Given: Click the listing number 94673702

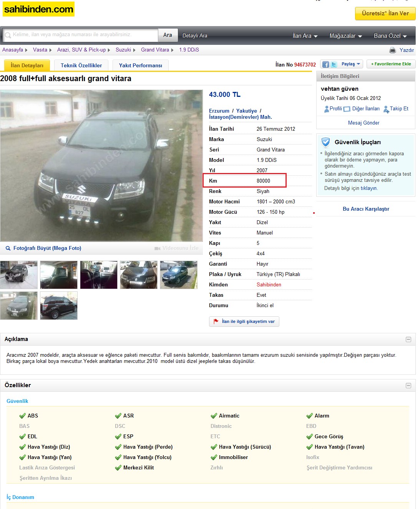Looking at the screenshot, I should coord(305,65).
